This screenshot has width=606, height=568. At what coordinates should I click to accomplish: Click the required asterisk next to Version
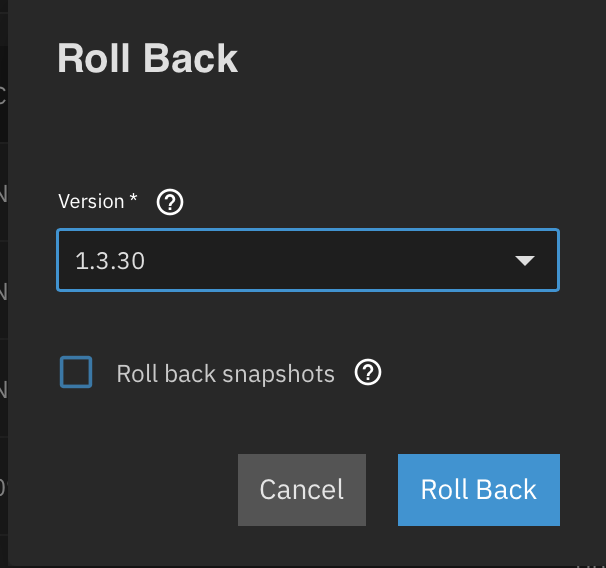134,200
